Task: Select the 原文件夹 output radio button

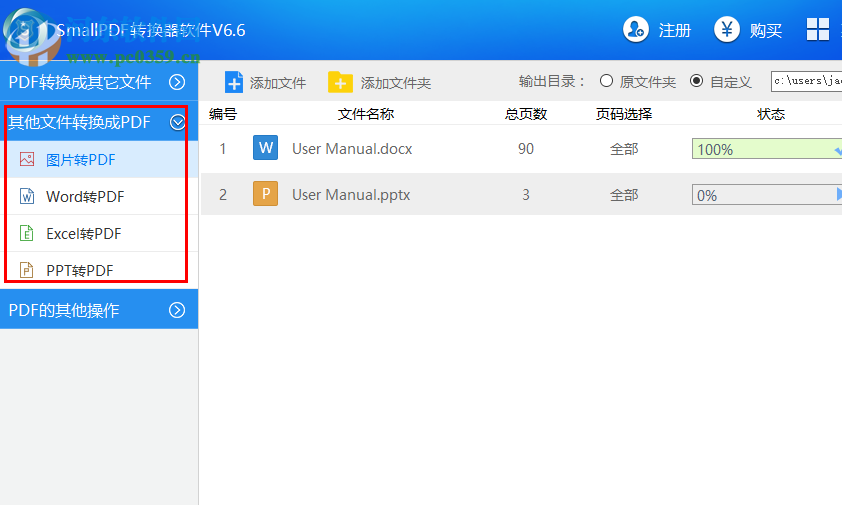Action: point(606,81)
